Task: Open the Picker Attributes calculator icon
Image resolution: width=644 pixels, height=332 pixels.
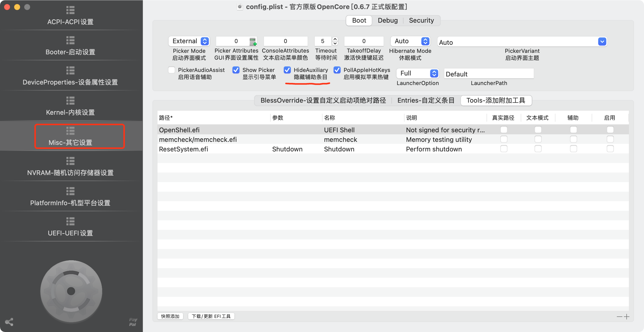Action: [x=253, y=41]
